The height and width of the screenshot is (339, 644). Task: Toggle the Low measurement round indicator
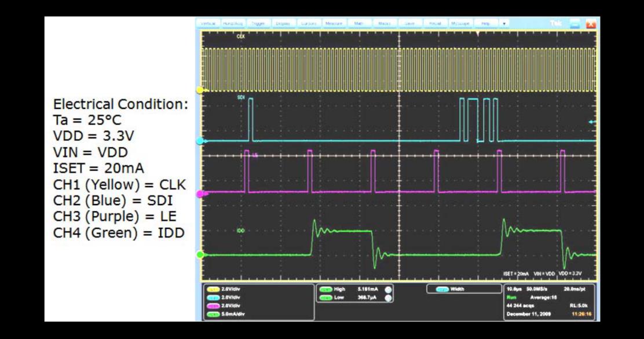coord(388,298)
